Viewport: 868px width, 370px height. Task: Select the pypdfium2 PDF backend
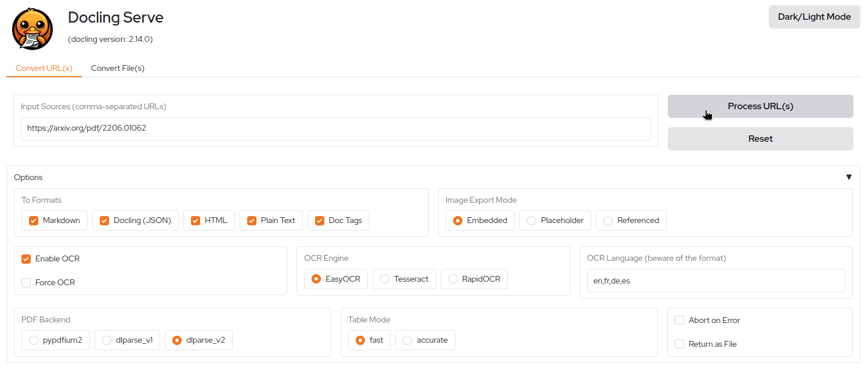[x=33, y=340]
